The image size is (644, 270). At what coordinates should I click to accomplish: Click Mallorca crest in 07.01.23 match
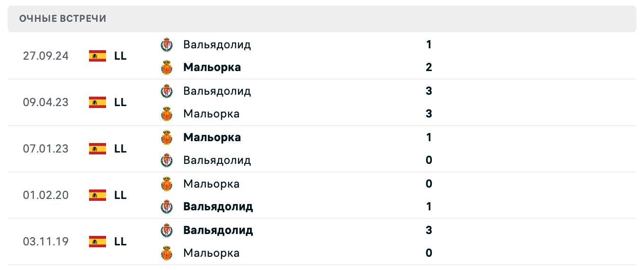point(167,137)
